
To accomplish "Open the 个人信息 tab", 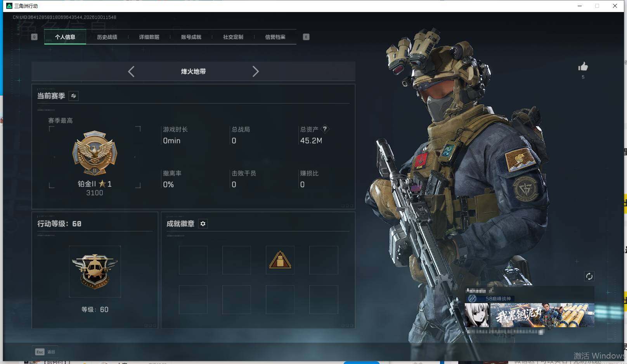I will tap(65, 37).
